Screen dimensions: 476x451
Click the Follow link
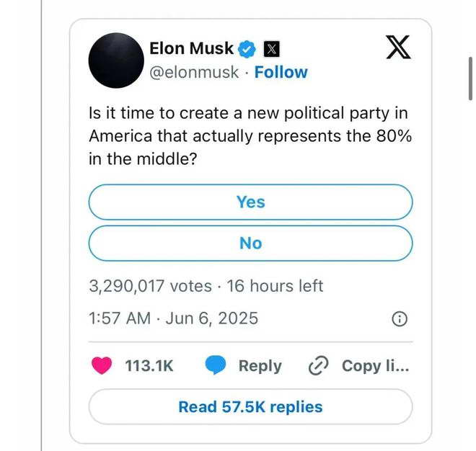[281, 72]
